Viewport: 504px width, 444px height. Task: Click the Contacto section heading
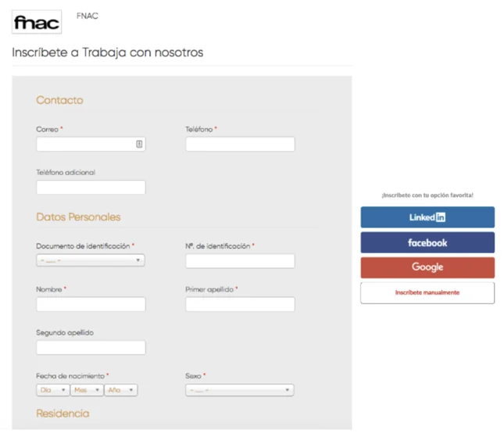[x=60, y=100]
